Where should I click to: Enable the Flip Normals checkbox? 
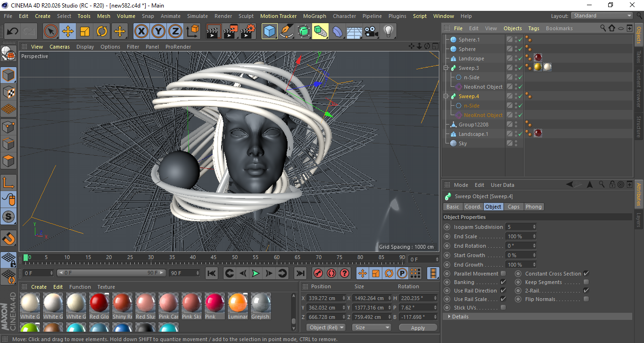(586, 299)
